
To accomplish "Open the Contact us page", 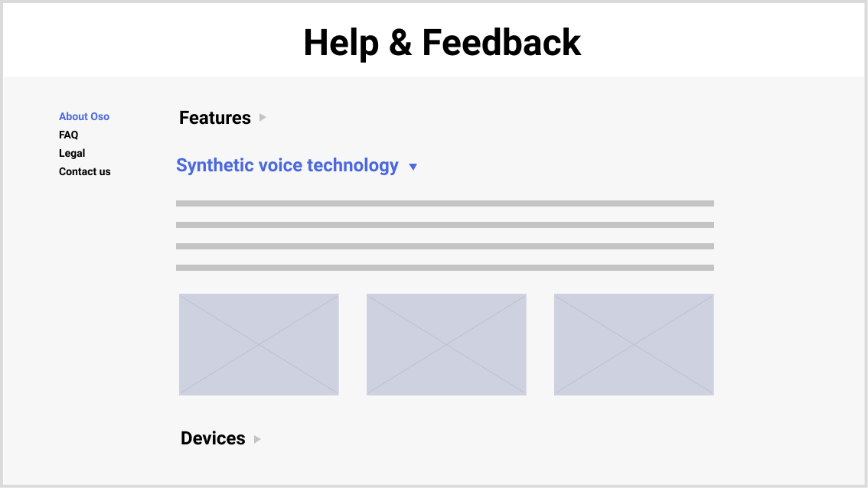I will [84, 171].
